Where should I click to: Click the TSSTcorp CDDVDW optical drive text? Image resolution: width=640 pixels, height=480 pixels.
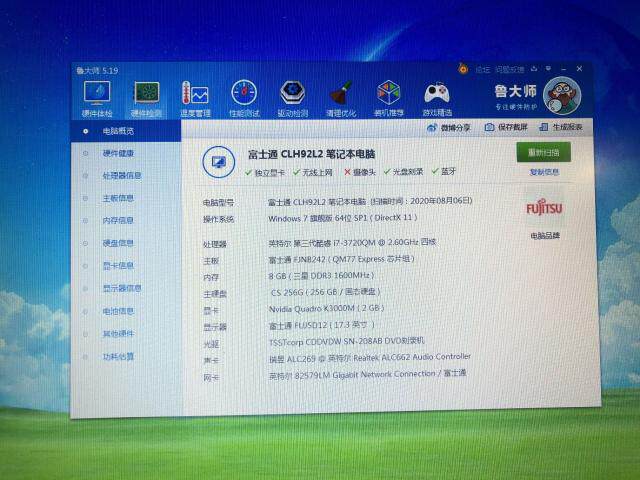click(x=347, y=341)
